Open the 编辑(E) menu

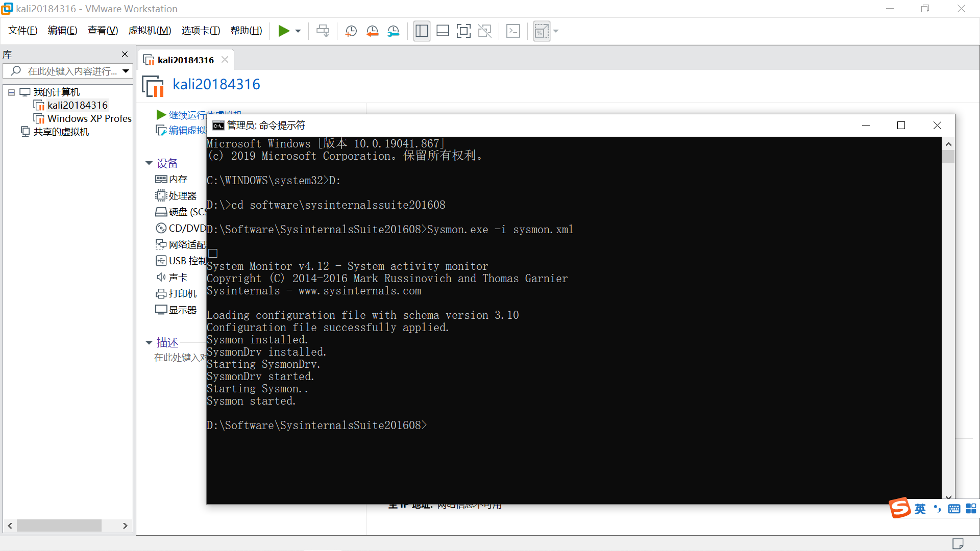(x=63, y=31)
